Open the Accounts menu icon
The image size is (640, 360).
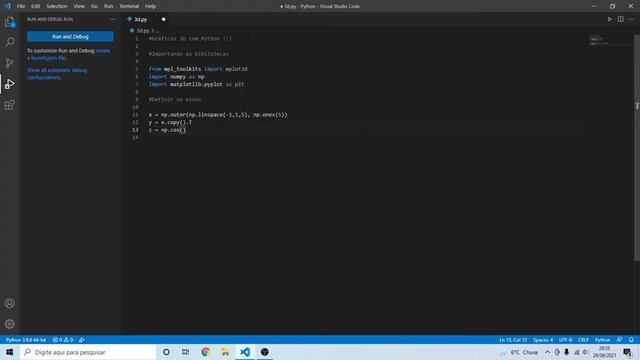pyautogui.click(x=10, y=303)
